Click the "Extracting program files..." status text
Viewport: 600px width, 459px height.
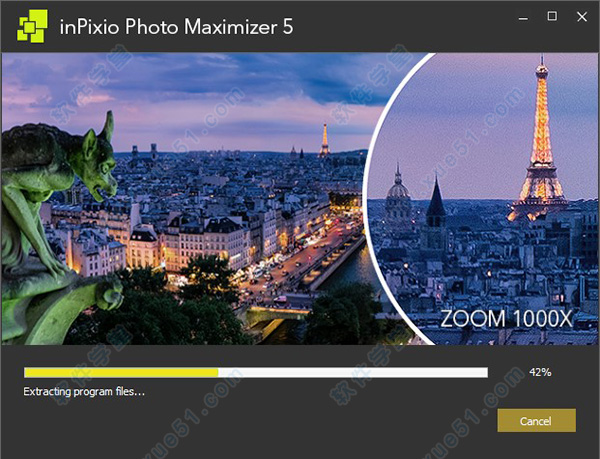[84, 392]
